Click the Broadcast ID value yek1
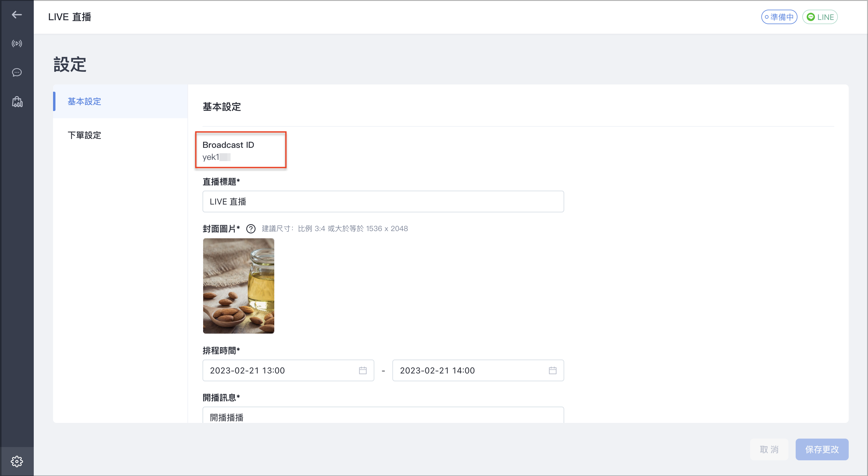Viewport: 868px width, 476px height. [216, 157]
